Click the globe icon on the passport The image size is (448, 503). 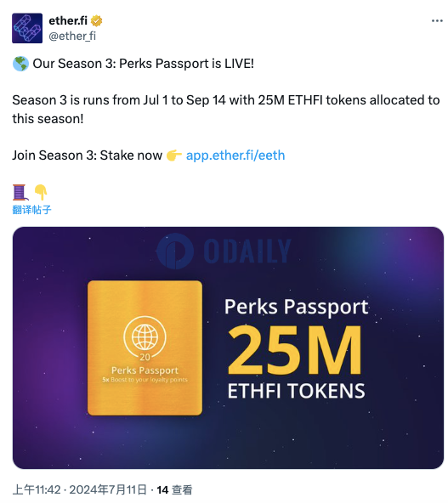[145, 336]
